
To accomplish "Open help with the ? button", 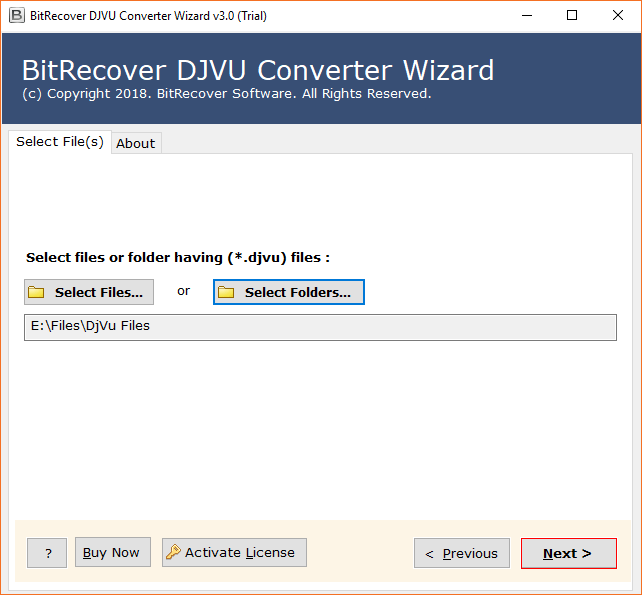I will tap(47, 553).
